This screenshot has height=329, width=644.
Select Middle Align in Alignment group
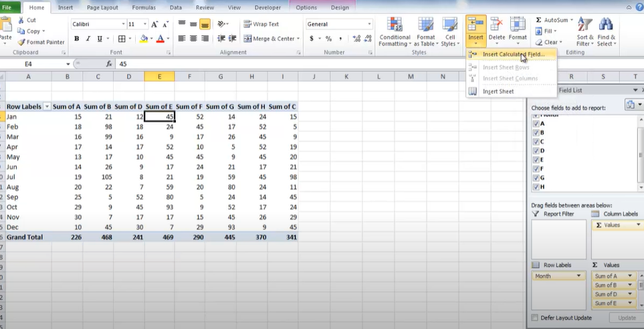(193, 24)
